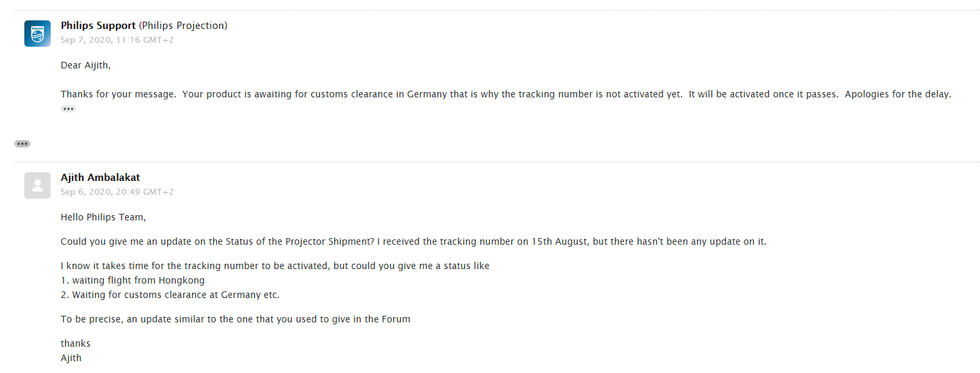
Task: Click the 'waiting flight from Hongkong' list item
Action: (x=132, y=280)
